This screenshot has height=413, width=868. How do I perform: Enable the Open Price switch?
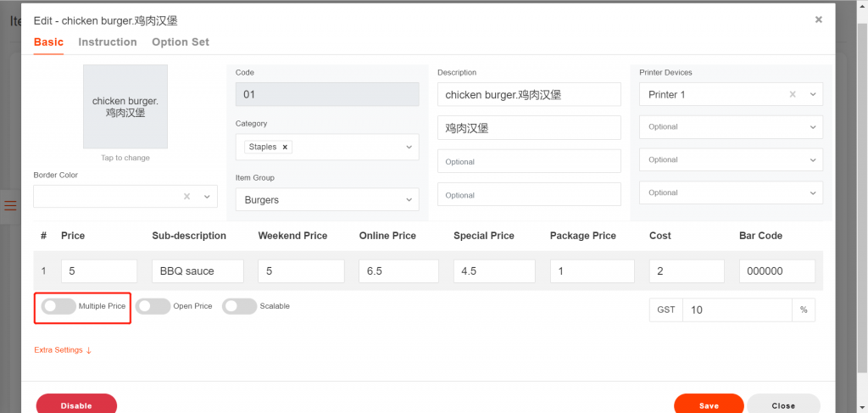[x=153, y=306]
